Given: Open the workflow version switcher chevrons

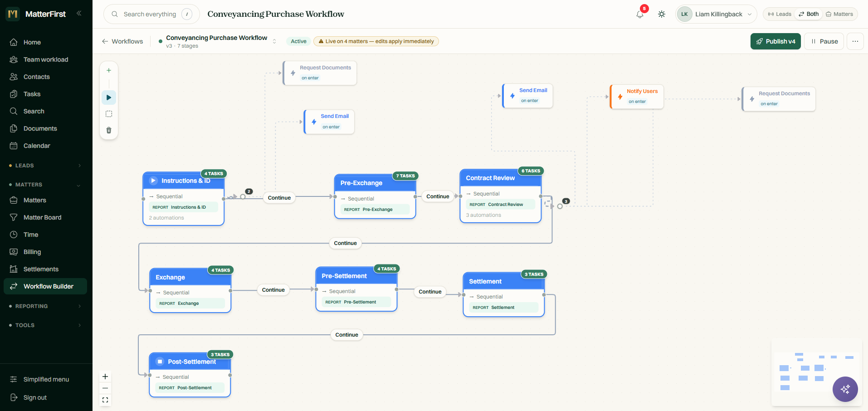Looking at the screenshot, I should point(274,41).
